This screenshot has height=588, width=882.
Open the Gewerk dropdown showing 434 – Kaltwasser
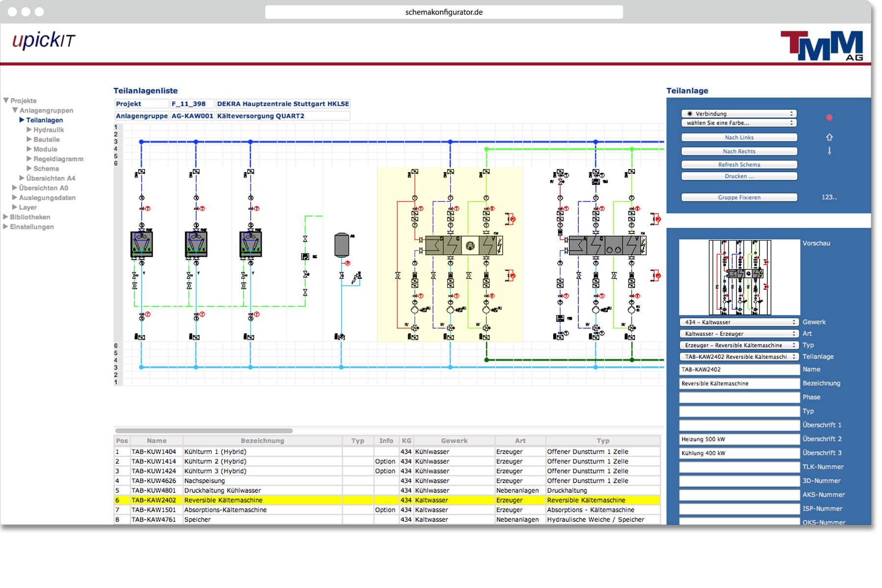(x=739, y=322)
